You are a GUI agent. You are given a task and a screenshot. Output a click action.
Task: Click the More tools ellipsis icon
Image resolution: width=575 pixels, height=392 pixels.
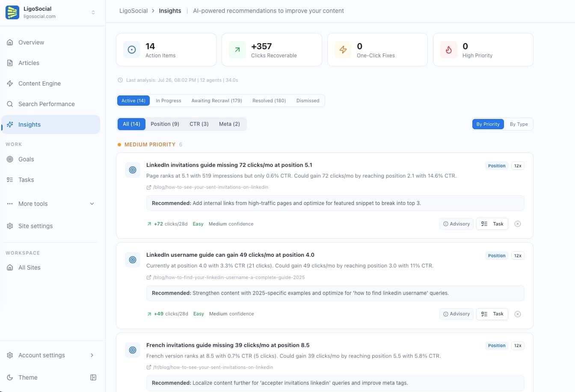[10, 204]
